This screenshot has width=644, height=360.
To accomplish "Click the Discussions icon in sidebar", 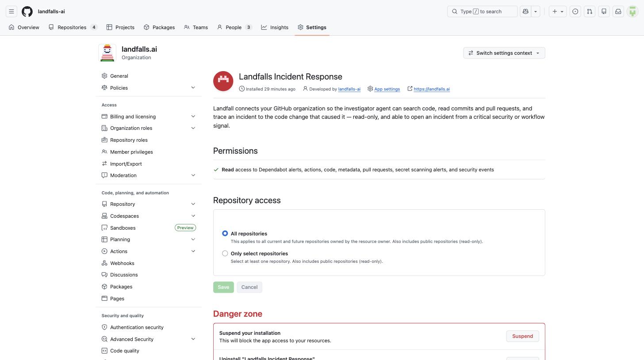I will pyautogui.click(x=104, y=275).
